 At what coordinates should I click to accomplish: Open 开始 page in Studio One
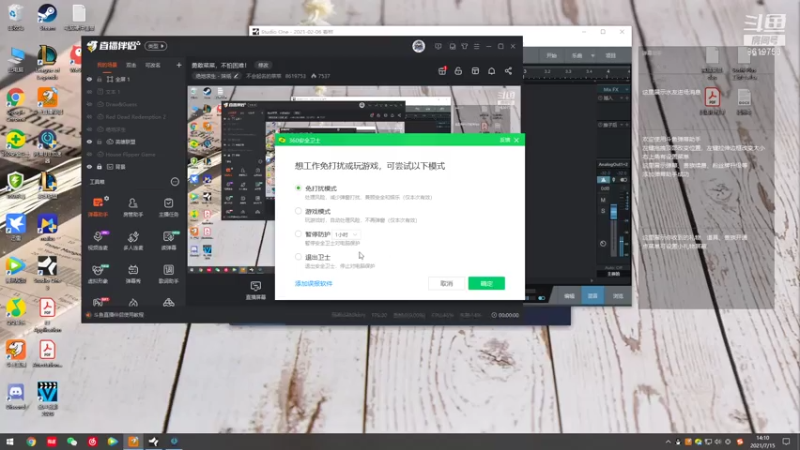(x=552, y=55)
